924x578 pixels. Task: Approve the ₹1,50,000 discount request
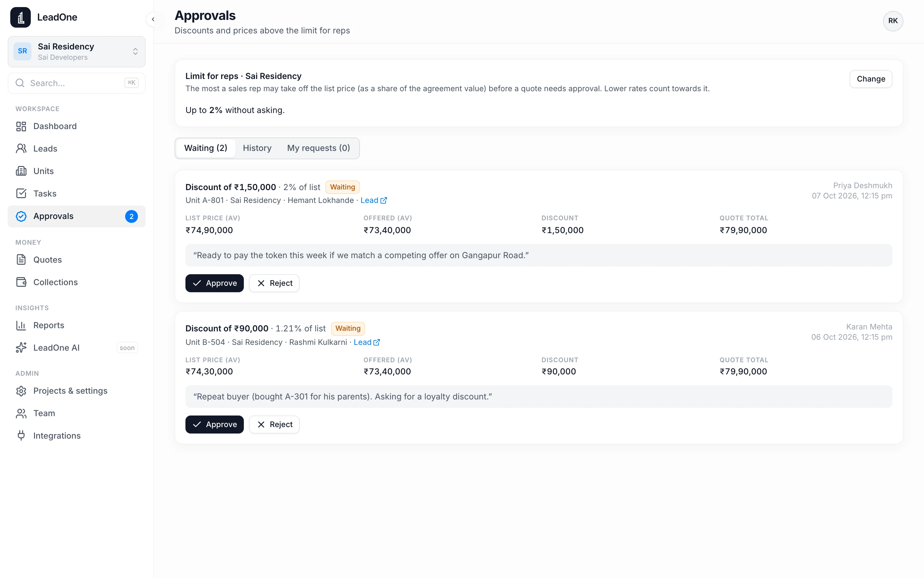click(x=215, y=283)
